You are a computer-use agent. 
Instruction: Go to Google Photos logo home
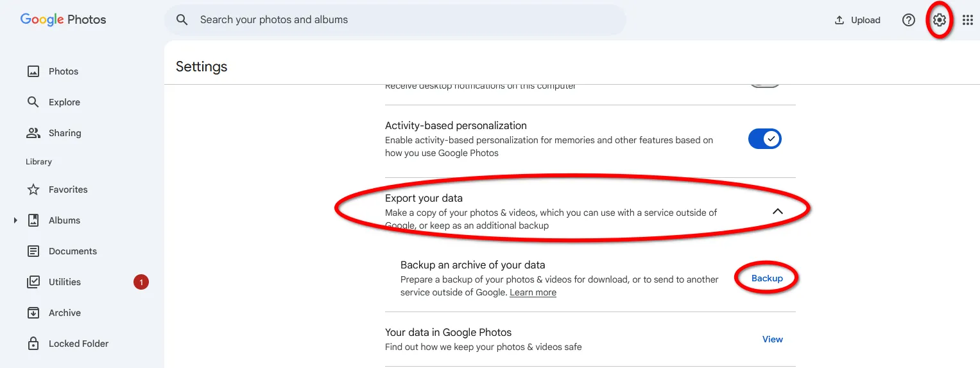click(64, 20)
